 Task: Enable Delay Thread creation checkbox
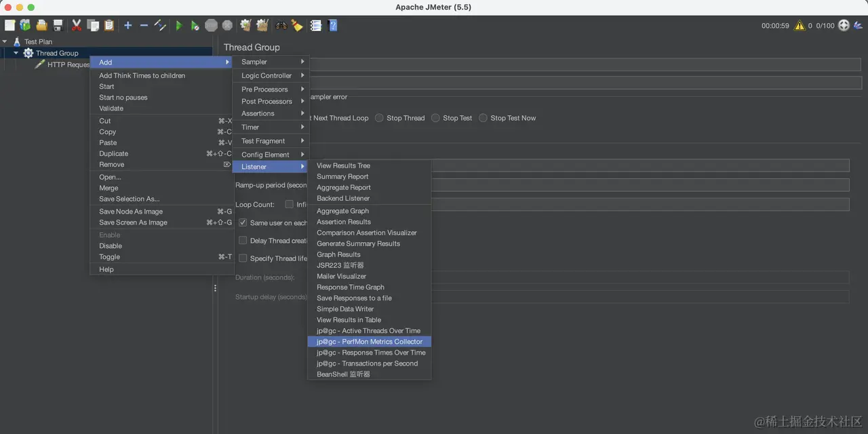tap(243, 240)
